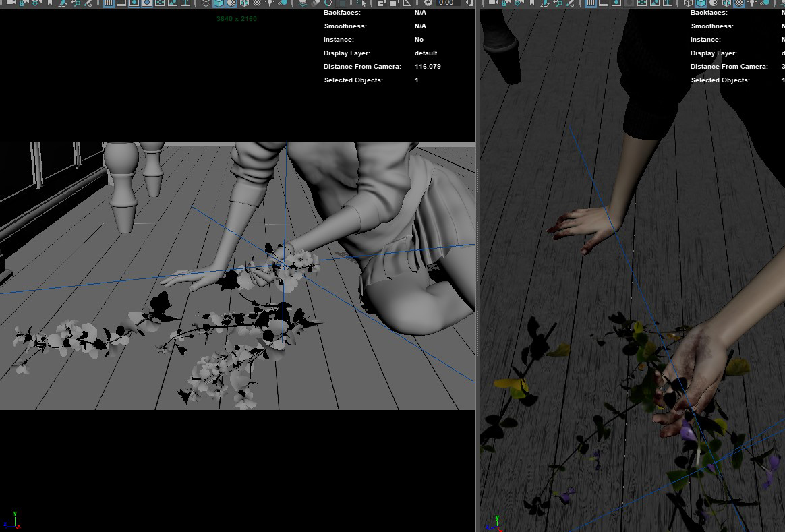The width and height of the screenshot is (785, 532).
Task: Toggle the grid in the left viewport toolbar
Action: [x=108, y=3]
